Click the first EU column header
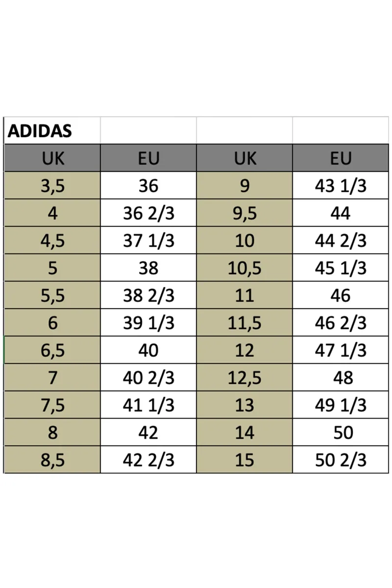 point(148,158)
